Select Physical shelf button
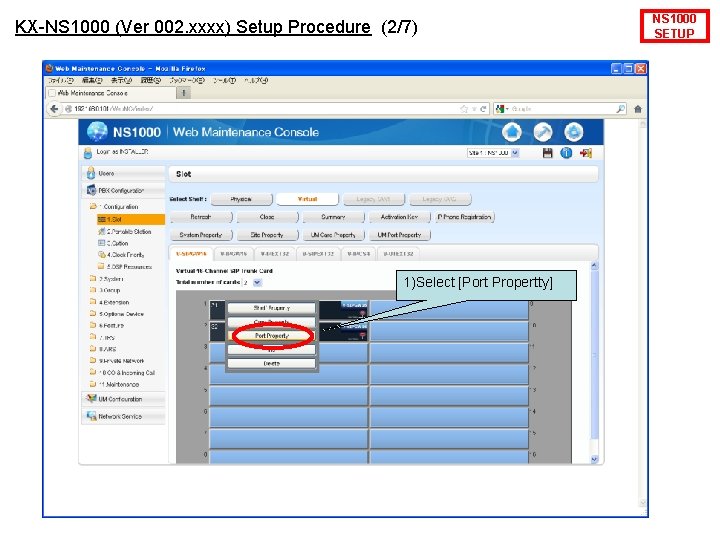 (x=242, y=199)
